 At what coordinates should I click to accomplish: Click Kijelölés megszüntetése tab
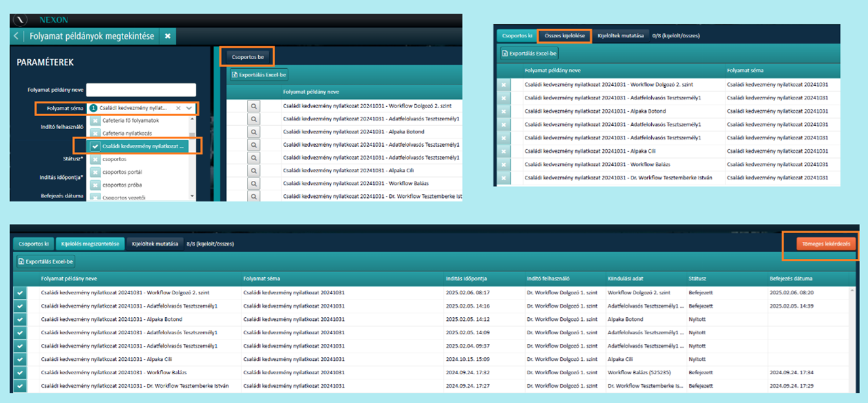[90, 244]
